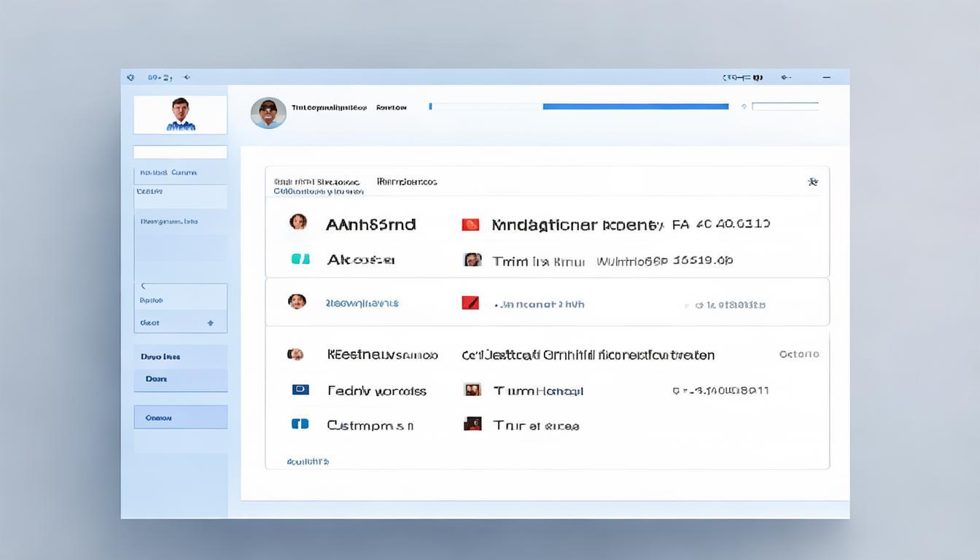Click the small diamond icon beside the header field
Viewport: 980px width, 560px height.
click(744, 106)
